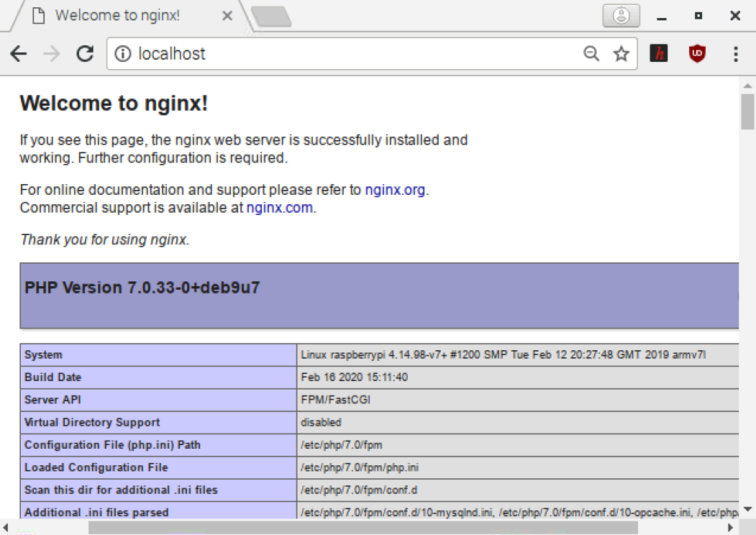Maximize the browser window
This screenshot has width=756, height=535.
pyautogui.click(x=698, y=16)
